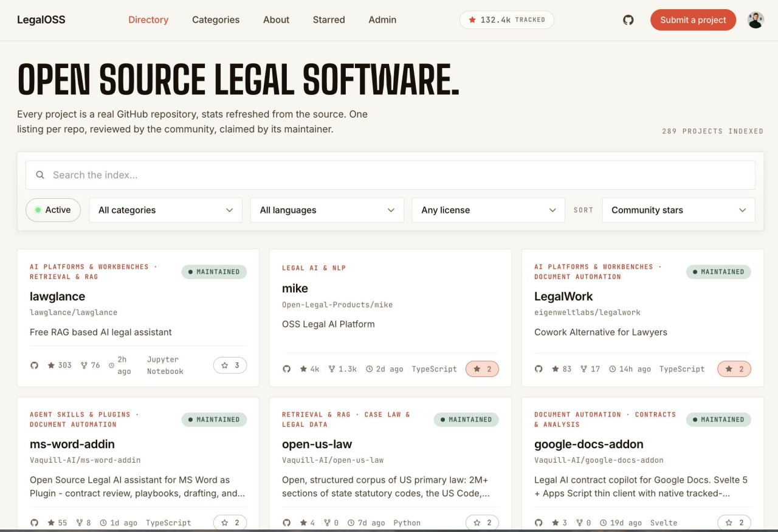The height and width of the screenshot is (532, 778).
Task: Click 'Free RAG based AI legal assistant' description
Action: point(101,332)
